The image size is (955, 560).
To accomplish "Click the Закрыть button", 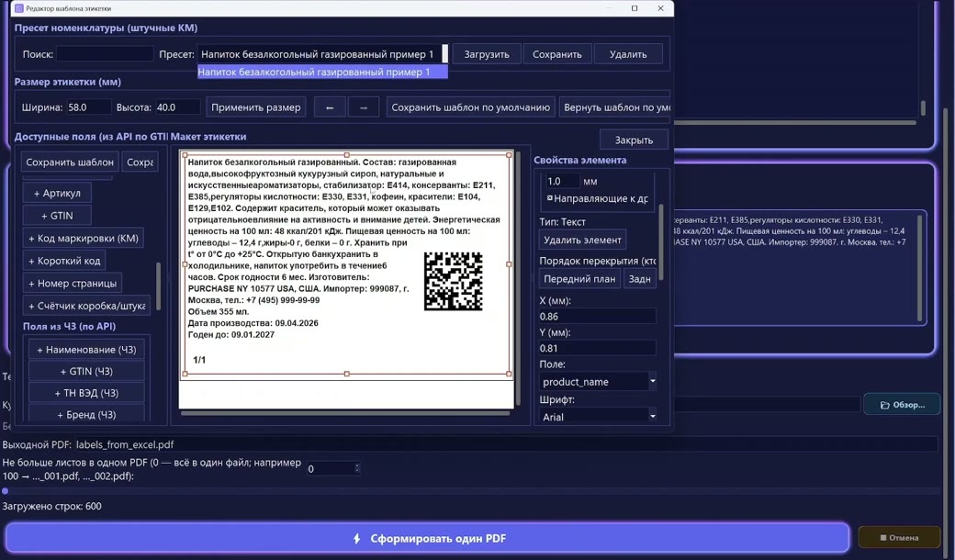I will [x=634, y=140].
